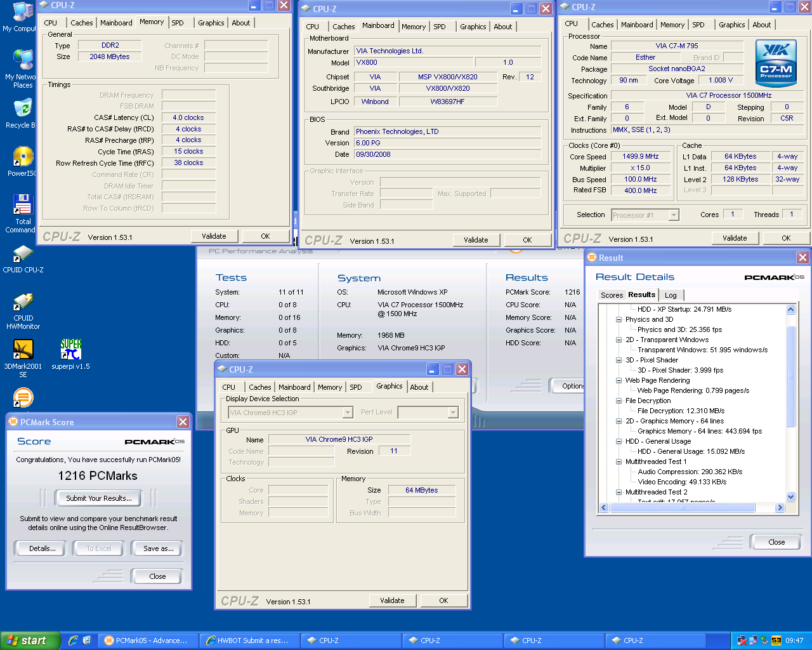Open About tab in CPU-Z window showing GPU info
The image size is (812, 650).
click(x=419, y=387)
